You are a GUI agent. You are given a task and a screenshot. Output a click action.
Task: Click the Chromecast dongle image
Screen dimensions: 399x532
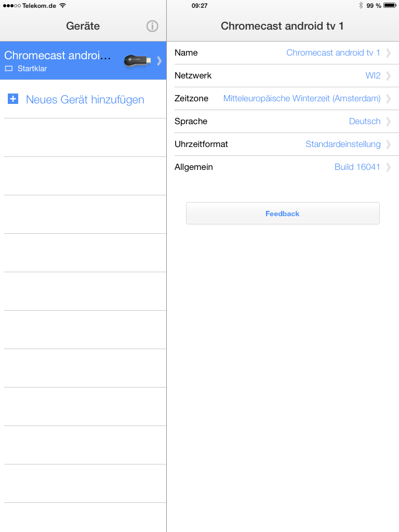tap(137, 60)
